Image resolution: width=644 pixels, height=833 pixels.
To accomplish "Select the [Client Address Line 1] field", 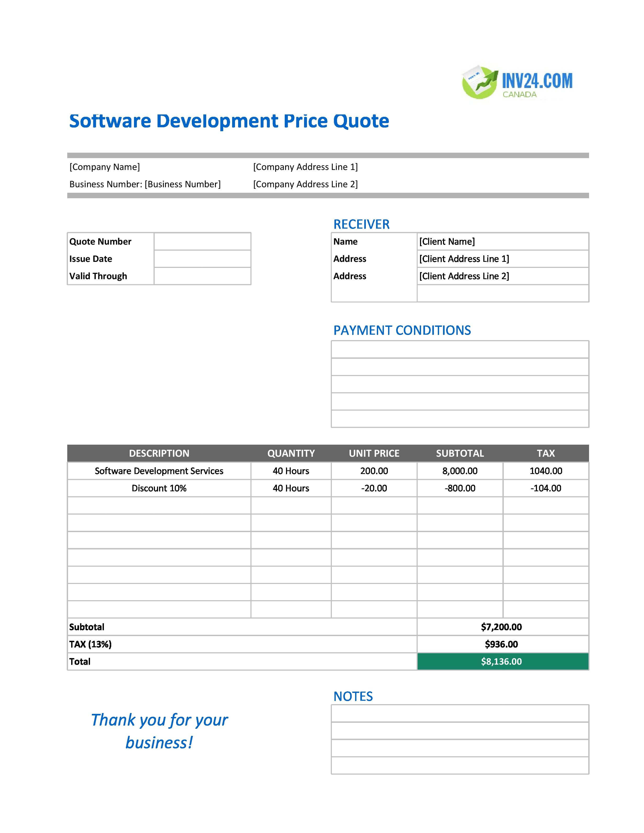I will coord(503,259).
